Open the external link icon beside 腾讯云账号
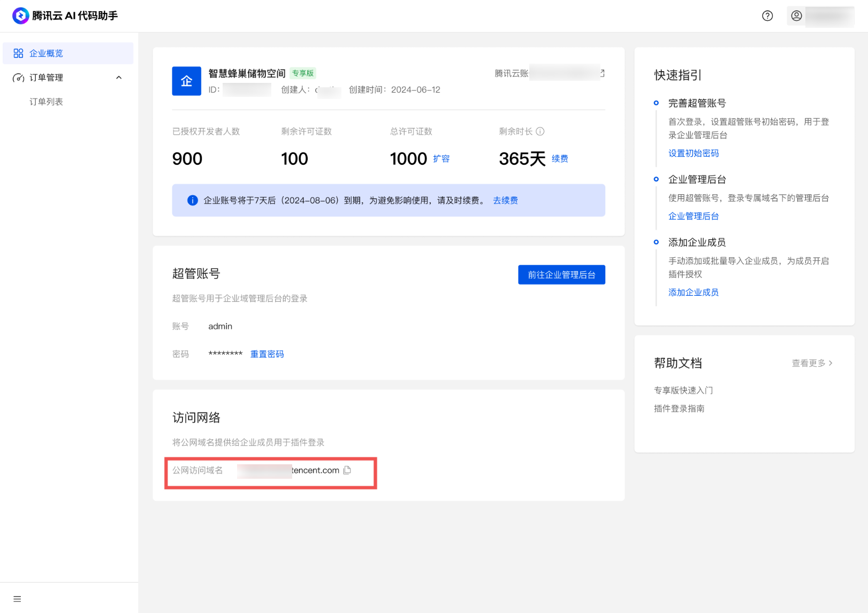The height and width of the screenshot is (613, 868). coord(601,73)
